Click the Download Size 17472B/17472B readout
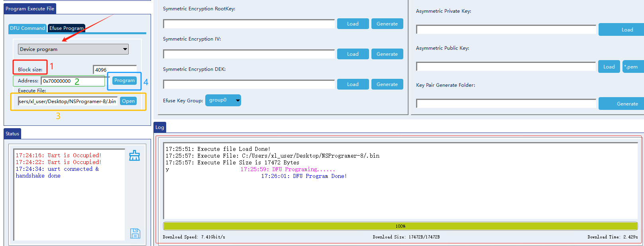 [406, 237]
